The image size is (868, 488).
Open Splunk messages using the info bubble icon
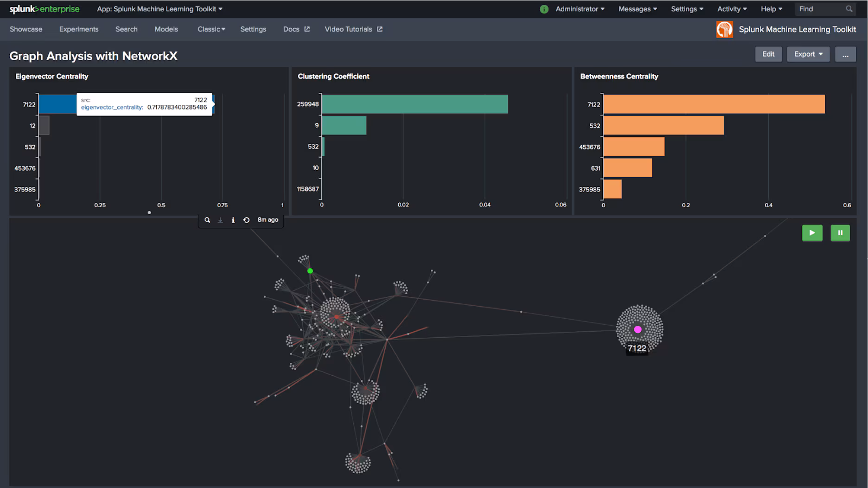coord(544,9)
